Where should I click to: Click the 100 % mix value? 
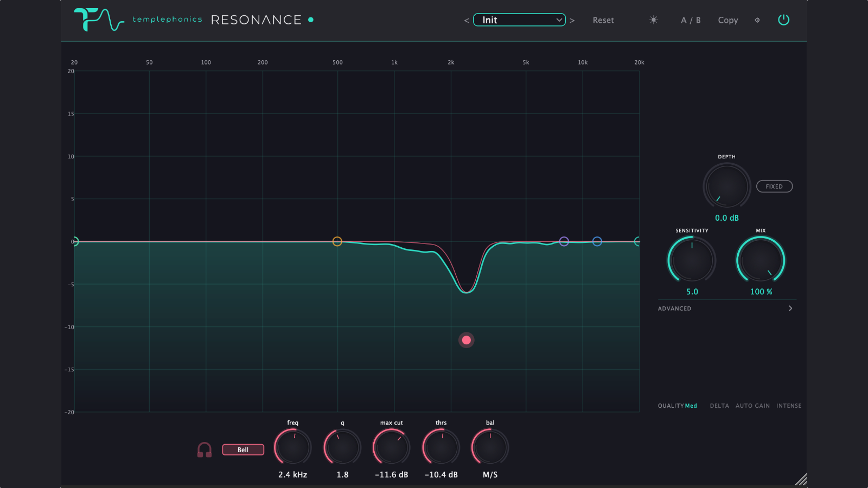tap(761, 292)
